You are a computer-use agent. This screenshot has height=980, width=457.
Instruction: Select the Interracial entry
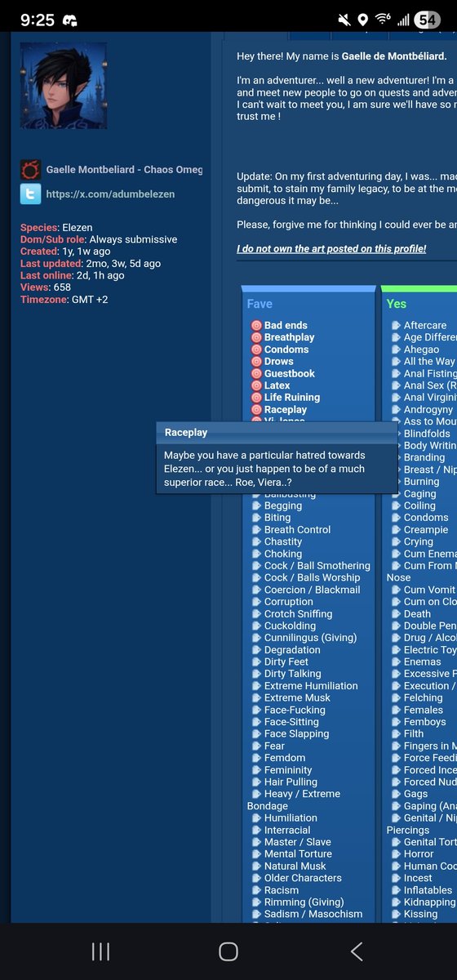[x=287, y=830]
